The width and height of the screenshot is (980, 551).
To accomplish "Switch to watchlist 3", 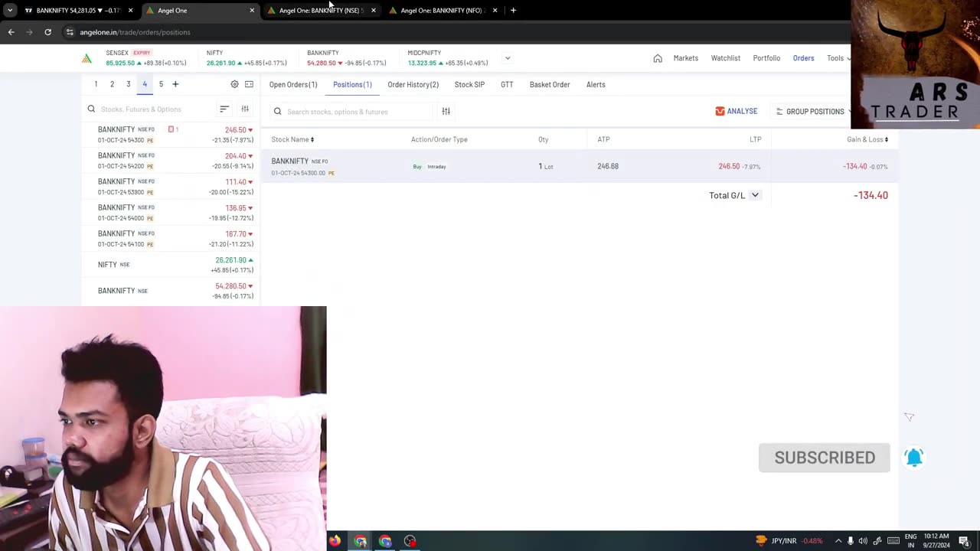I will (x=128, y=84).
